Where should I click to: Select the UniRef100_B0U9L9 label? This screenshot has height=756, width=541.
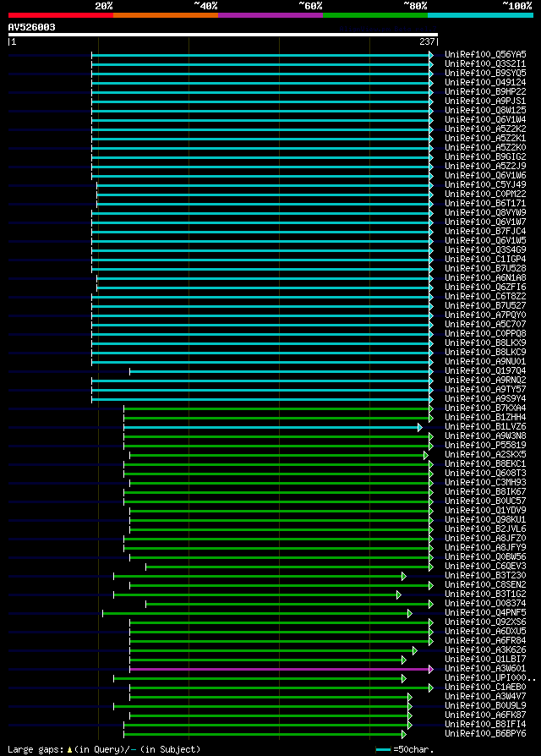coord(485,706)
